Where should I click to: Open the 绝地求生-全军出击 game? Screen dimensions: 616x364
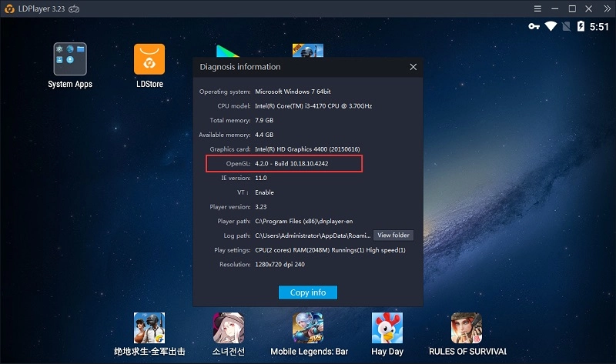pos(149,329)
